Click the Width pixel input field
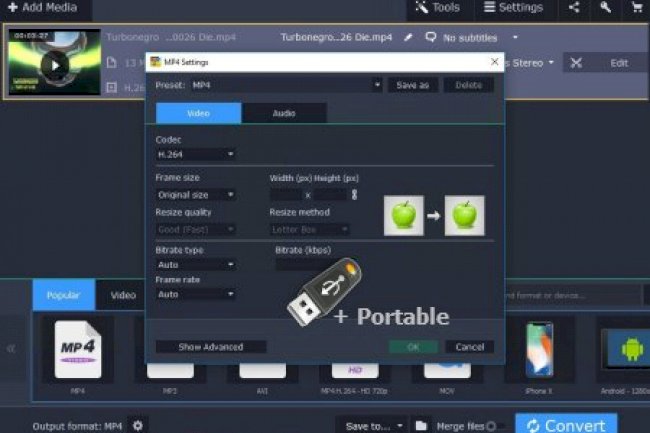Viewport: 650px width, 433px height. click(286, 195)
